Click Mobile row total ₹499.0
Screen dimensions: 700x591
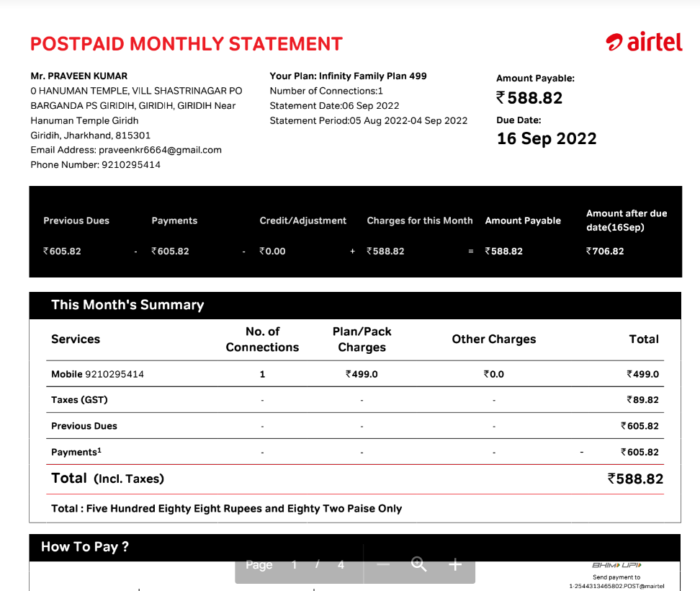pos(642,374)
